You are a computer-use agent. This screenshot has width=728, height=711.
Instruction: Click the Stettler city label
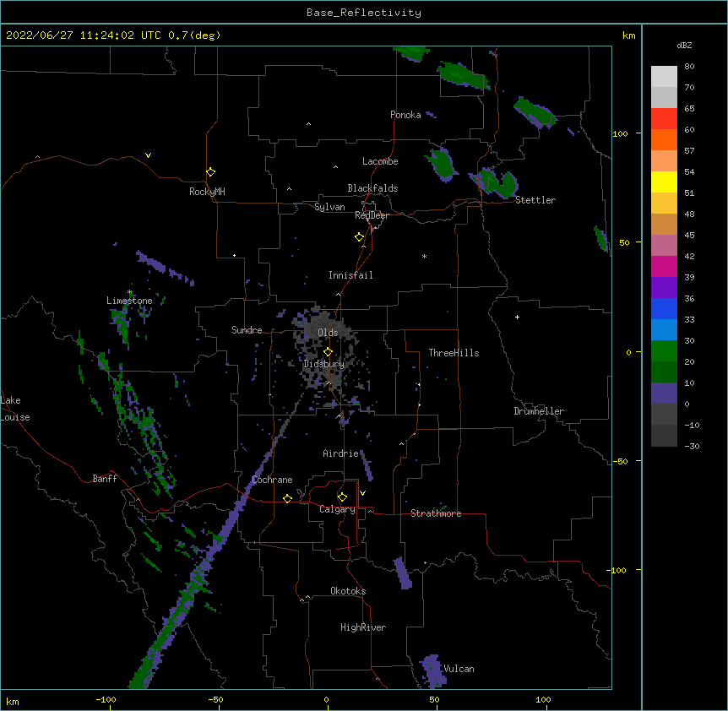(x=535, y=200)
